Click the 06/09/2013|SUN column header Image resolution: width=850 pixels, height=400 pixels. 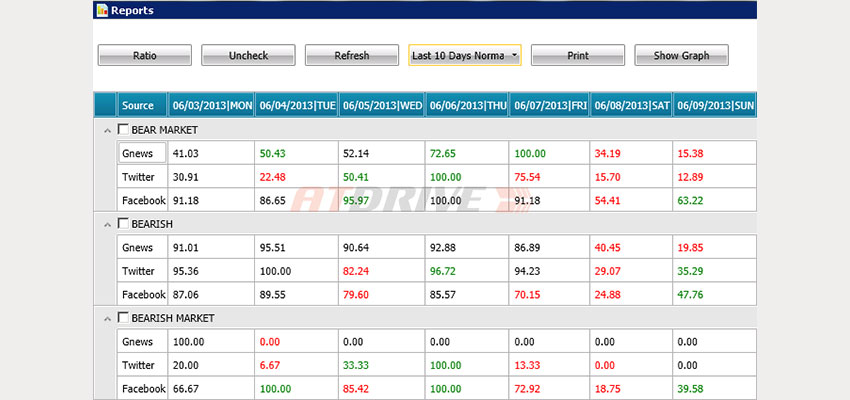pos(715,105)
